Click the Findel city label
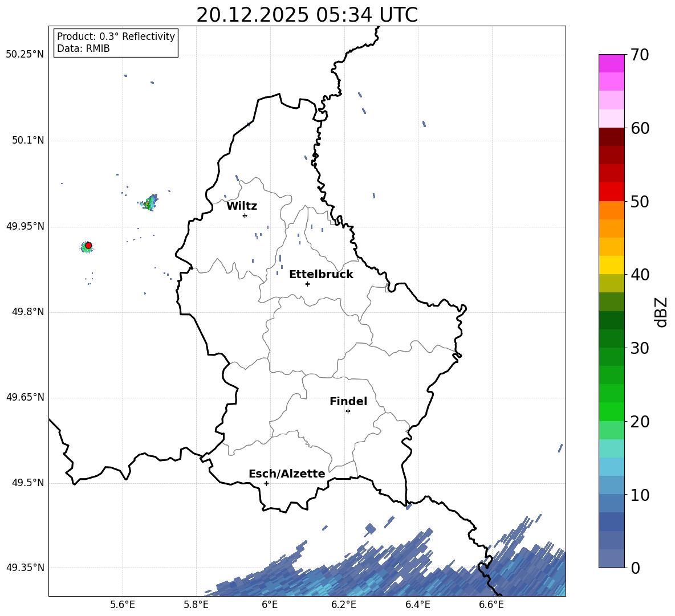 click(348, 401)
